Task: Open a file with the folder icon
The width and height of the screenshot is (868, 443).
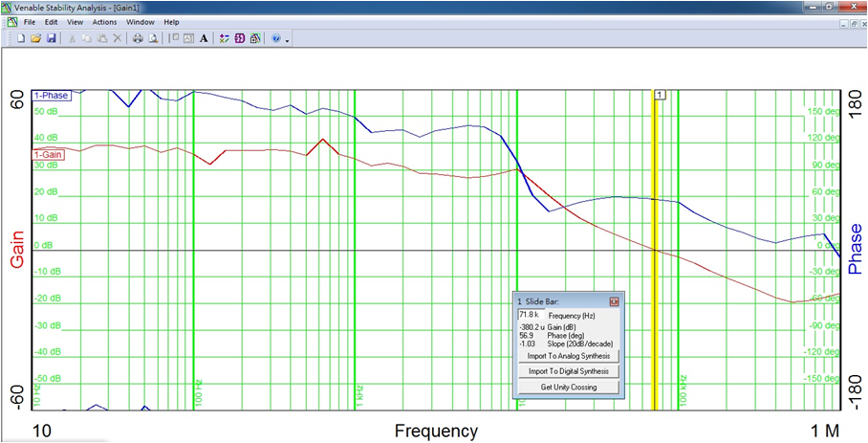Action: point(36,39)
